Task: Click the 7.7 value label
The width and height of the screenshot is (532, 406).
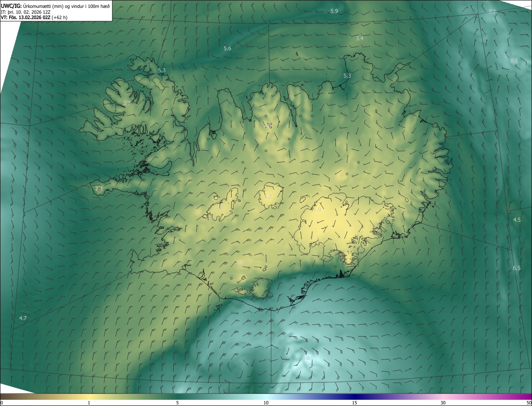Action: coord(492,12)
